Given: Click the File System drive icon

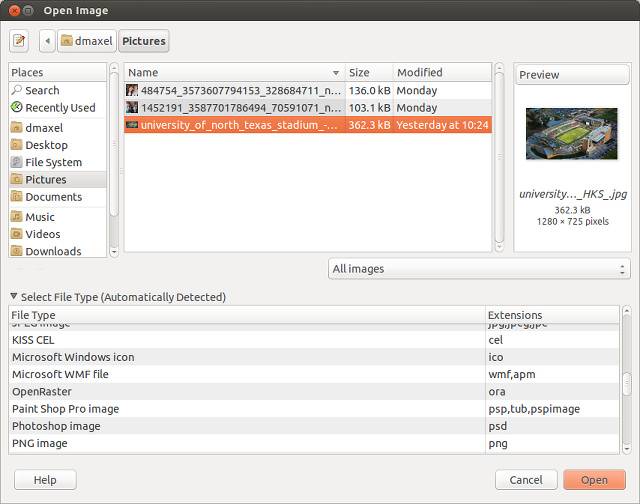Looking at the screenshot, I should tap(16, 162).
